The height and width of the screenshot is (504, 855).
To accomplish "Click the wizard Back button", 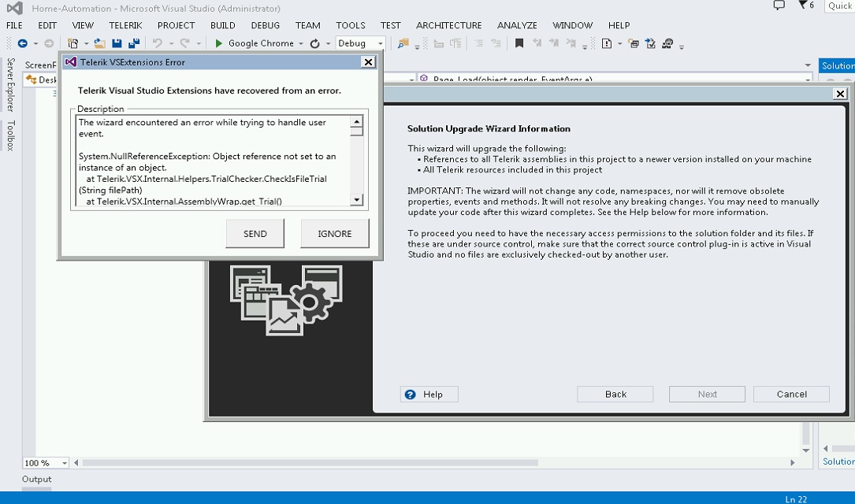I will pyautogui.click(x=615, y=395).
